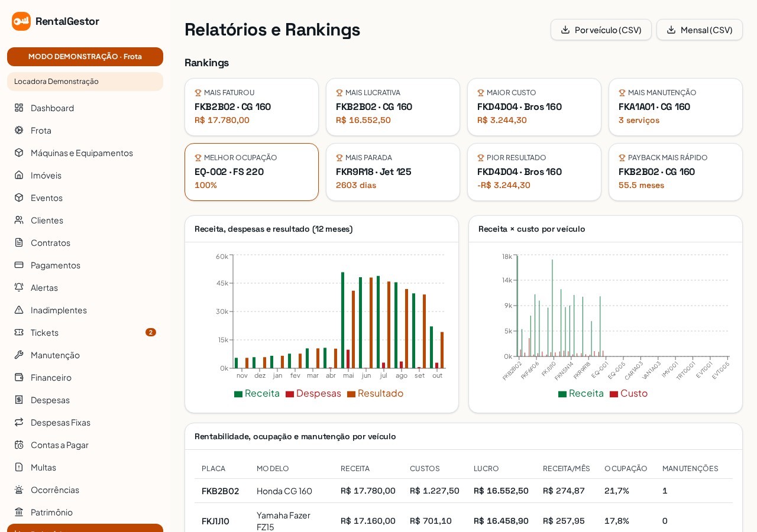Click the Tickets badge showing 2
Screen dimensions: 757x532
[x=151, y=332]
